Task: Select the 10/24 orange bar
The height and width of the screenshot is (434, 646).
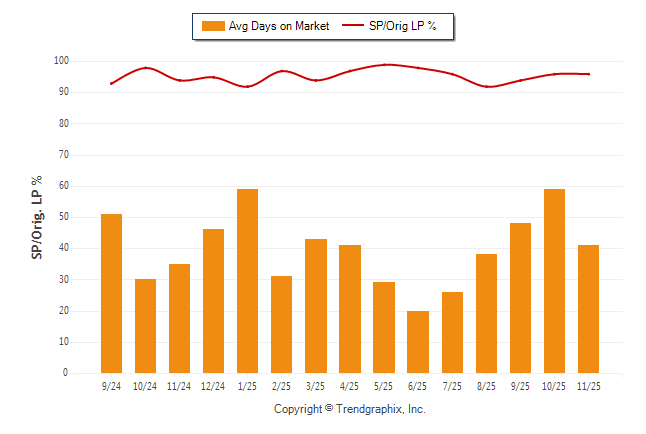Action: [x=145, y=325]
